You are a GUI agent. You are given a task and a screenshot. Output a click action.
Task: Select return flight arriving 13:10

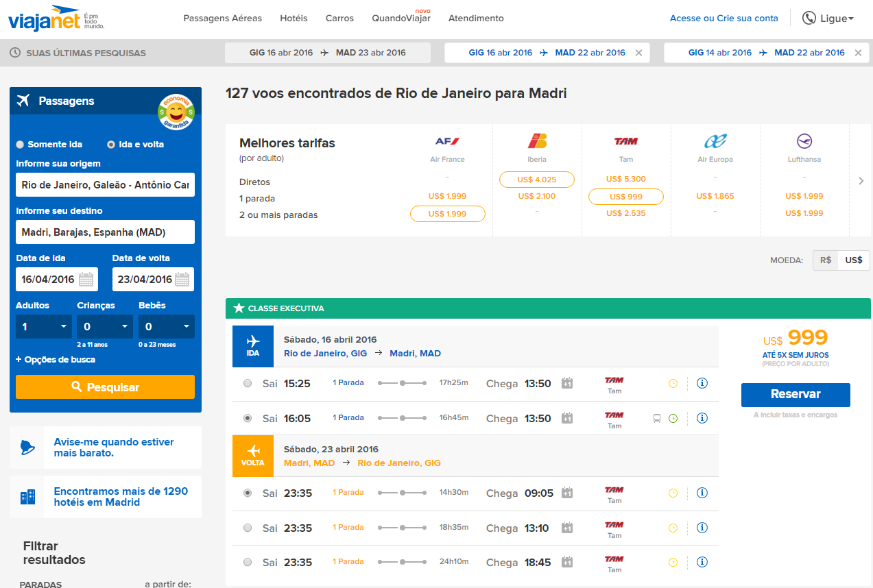248,528
